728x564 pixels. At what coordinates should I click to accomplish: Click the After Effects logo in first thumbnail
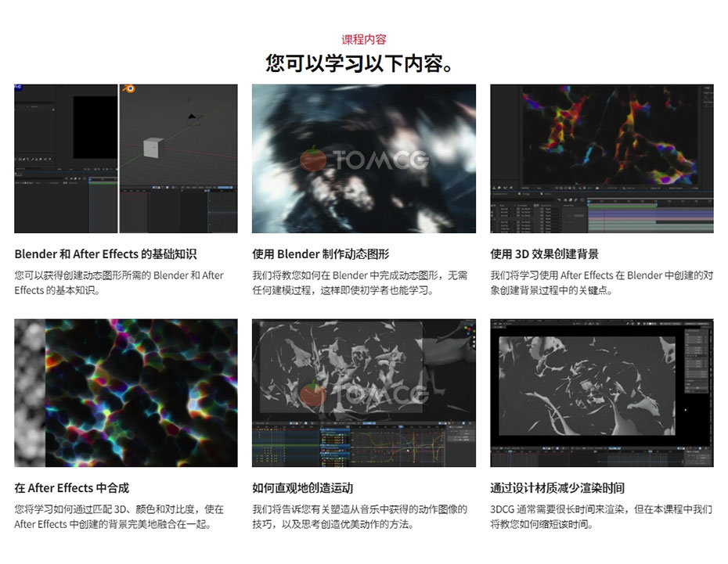[x=18, y=87]
